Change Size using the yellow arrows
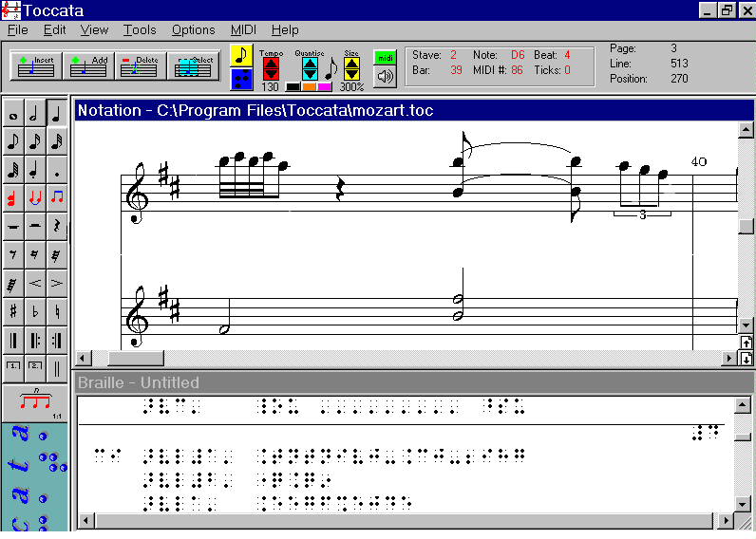 pos(351,68)
